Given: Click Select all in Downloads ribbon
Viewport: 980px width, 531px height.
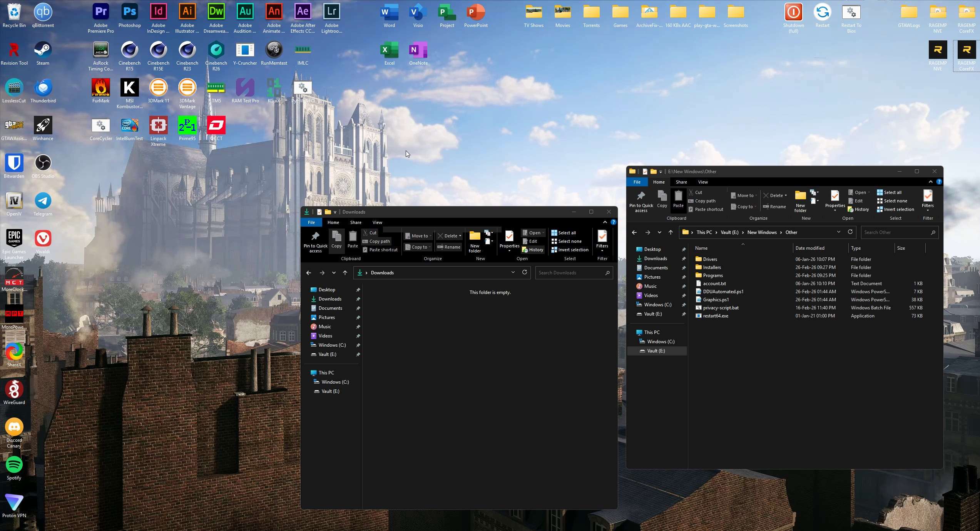Looking at the screenshot, I should [564, 233].
